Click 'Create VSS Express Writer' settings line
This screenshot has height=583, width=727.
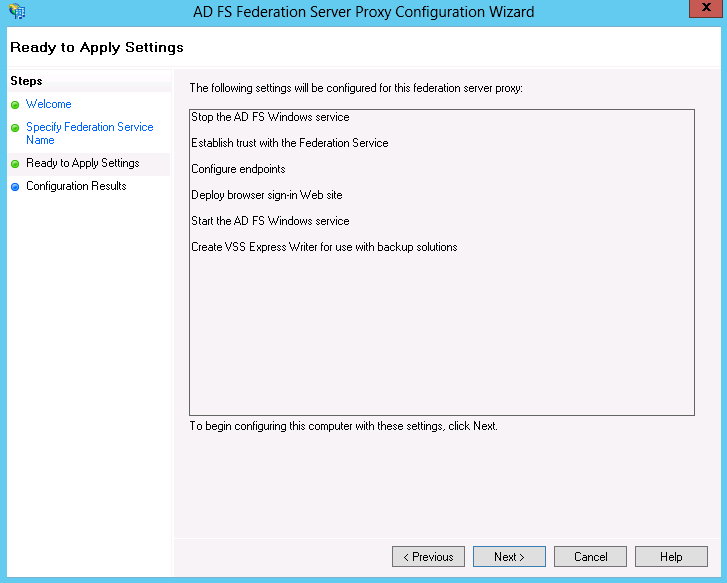tap(324, 247)
